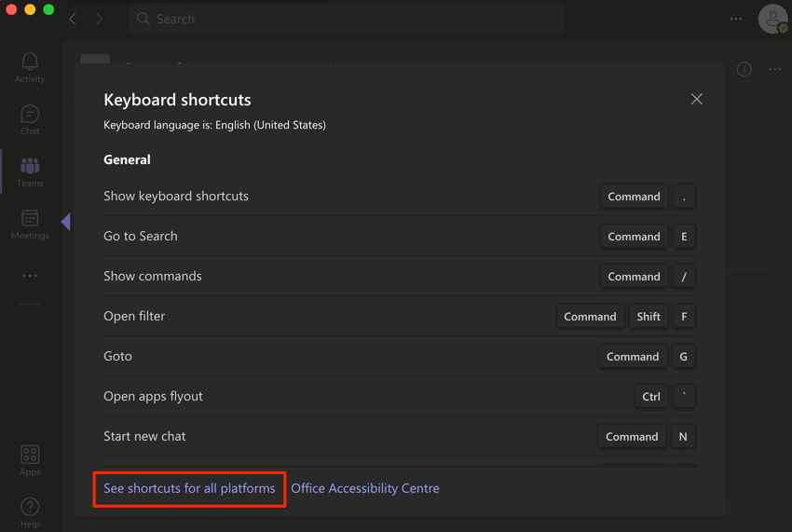This screenshot has height=532, width=792.
Task: Open the Meetings calendar icon
Action: pos(30,224)
